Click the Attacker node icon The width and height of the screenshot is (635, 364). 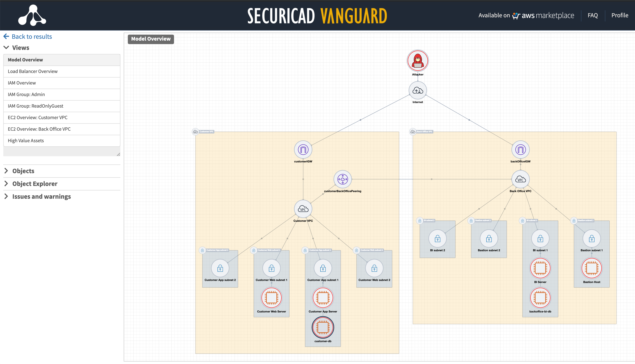pos(417,61)
